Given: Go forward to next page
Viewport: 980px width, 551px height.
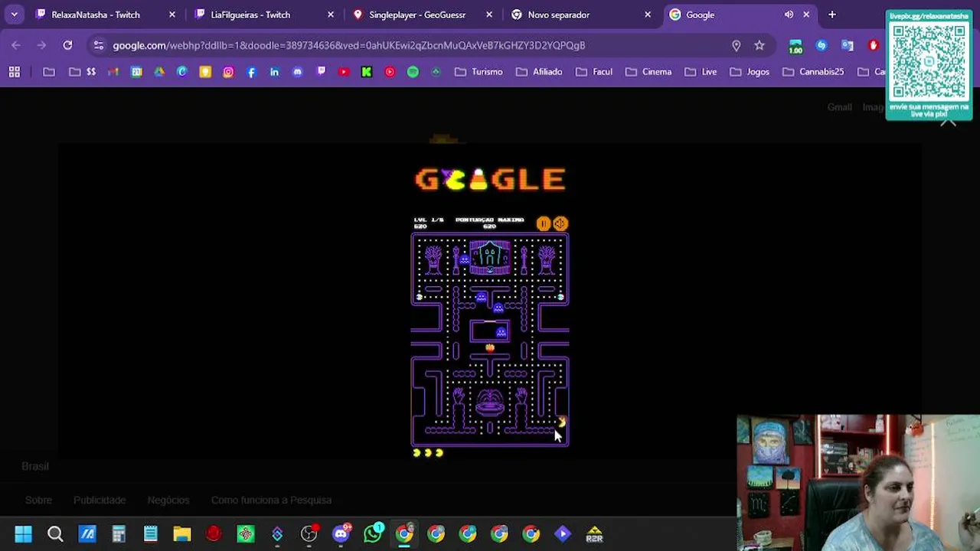Looking at the screenshot, I should [x=41, y=45].
